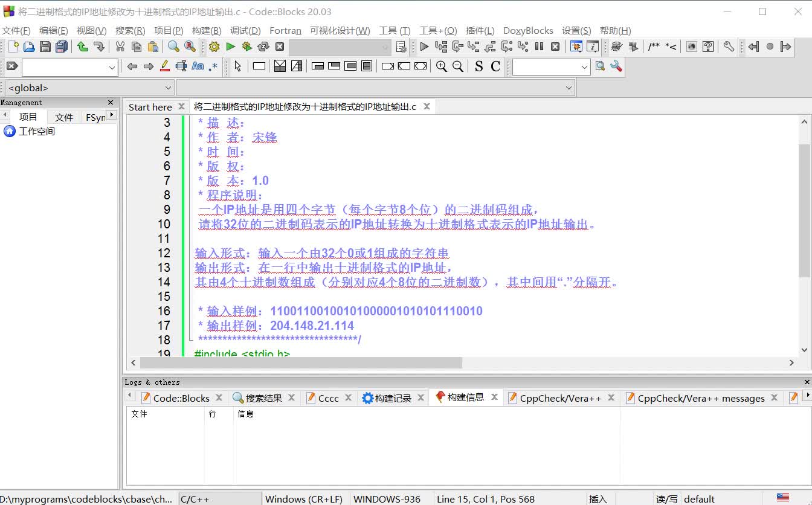
Task: Pause the debugger
Action: click(539, 47)
